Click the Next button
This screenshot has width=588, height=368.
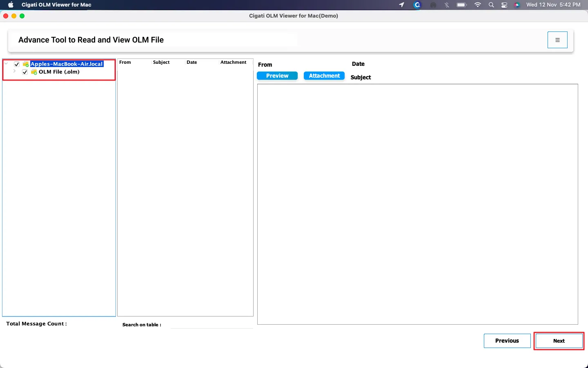coord(559,341)
